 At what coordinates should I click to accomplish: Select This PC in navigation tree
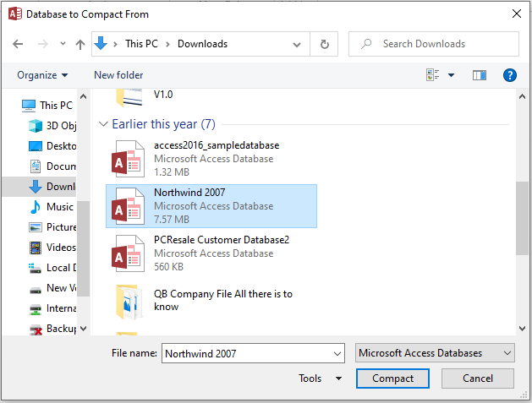point(47,105)
